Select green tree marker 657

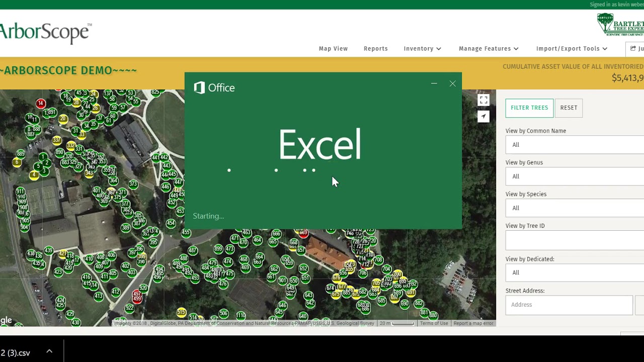(x=301, y=250)
